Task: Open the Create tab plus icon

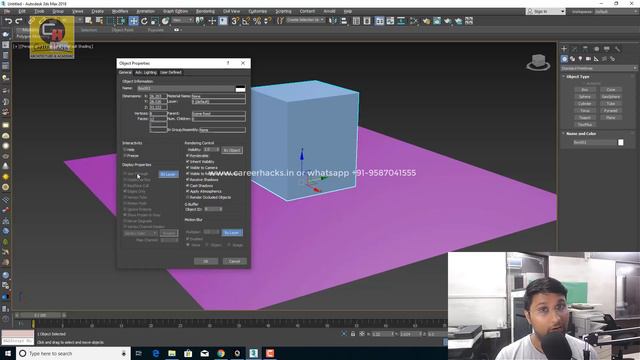Action: point(564,49)
